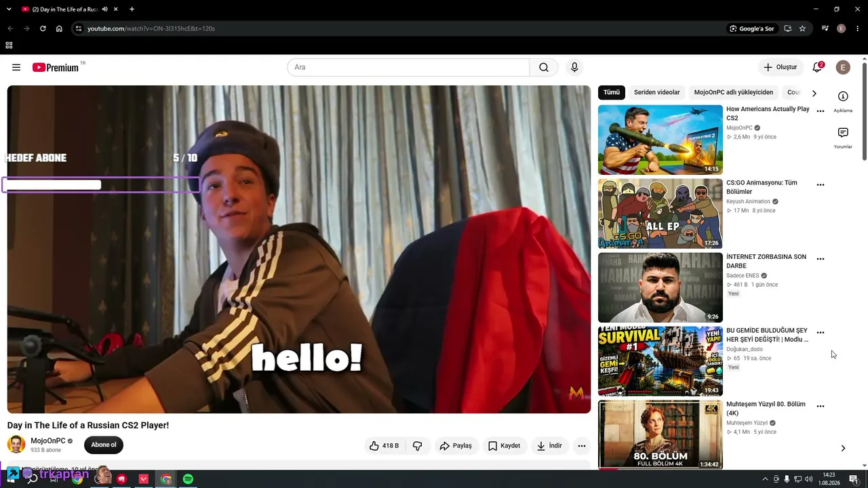Open the Keyush Animation channel name

[748, 201]
